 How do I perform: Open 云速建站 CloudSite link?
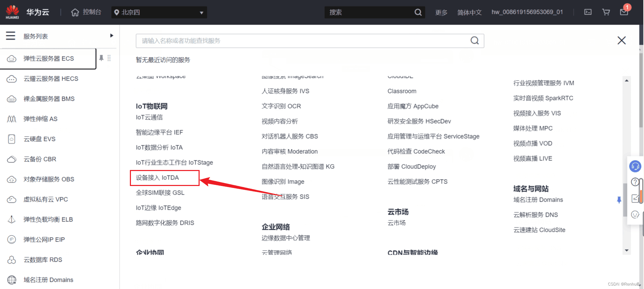[x=539, y=230]
